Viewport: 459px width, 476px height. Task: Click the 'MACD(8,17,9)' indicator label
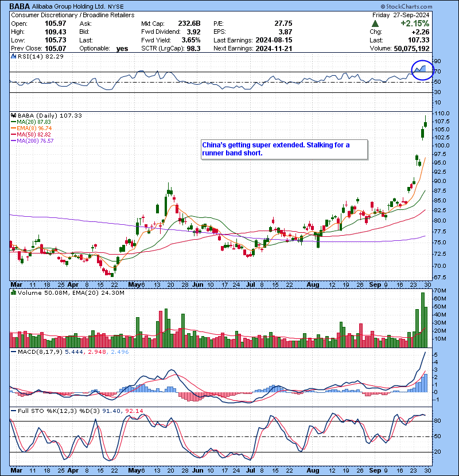(x=40, y=352)
